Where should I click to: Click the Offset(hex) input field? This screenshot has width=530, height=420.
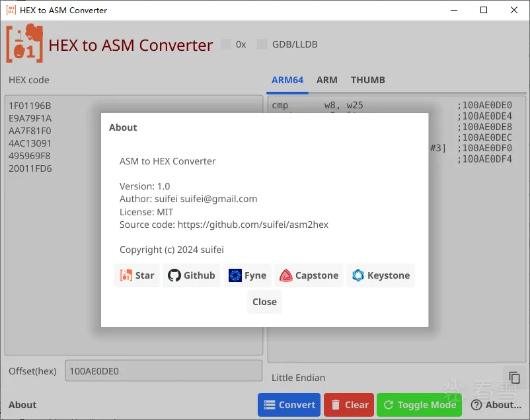coord(164,371)
